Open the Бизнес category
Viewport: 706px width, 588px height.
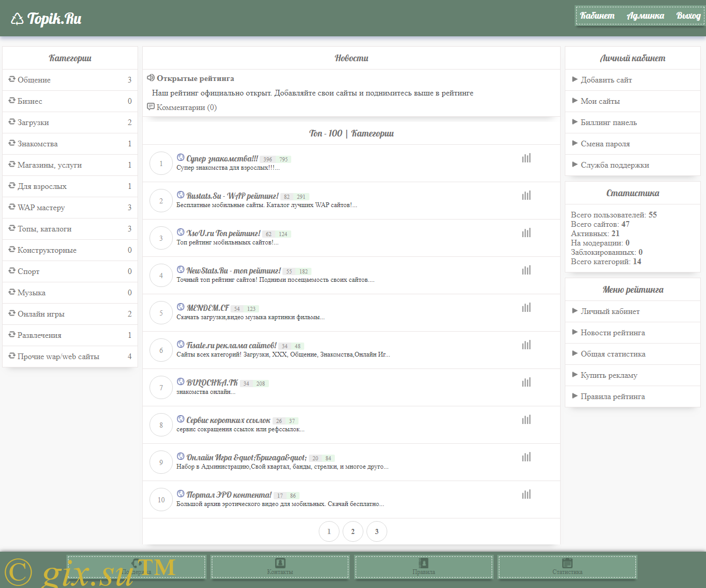point(70,101)
